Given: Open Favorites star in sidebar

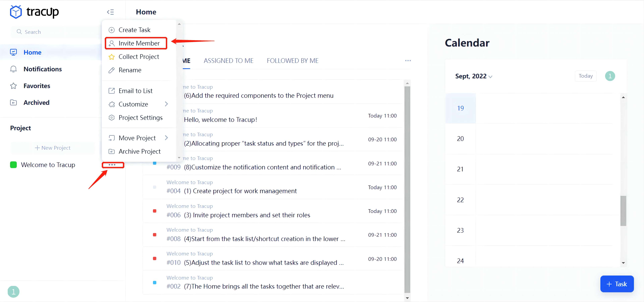Looking at the screenshot, I should tap(13, 86).
